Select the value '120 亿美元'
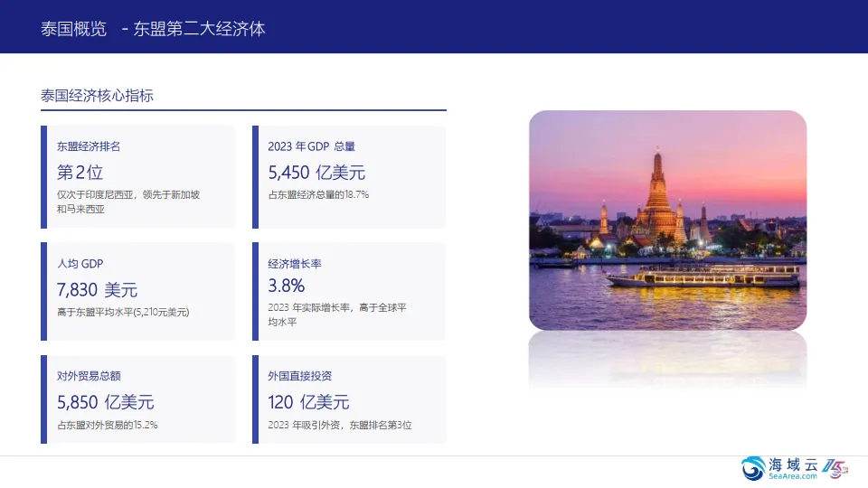This screenshot has height=488, width=868. (x=308, y=402)
